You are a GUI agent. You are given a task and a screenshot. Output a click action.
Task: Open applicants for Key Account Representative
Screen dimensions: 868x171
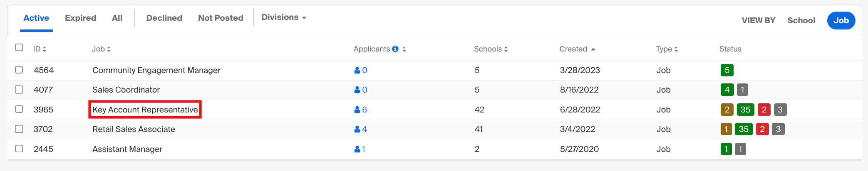tap(360, 110)
